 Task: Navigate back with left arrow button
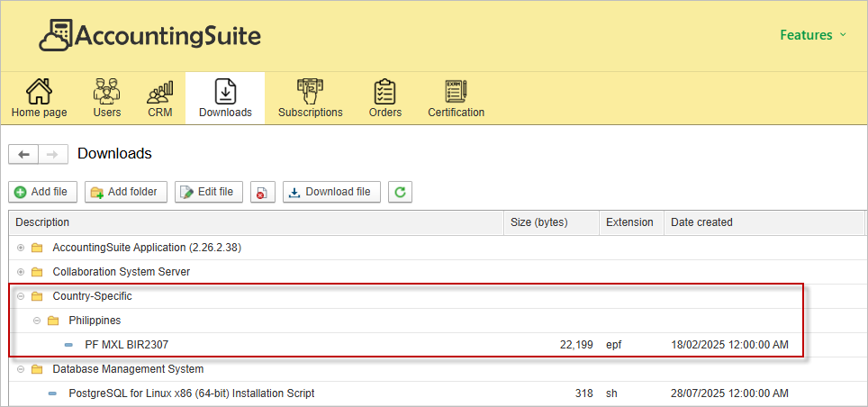tap(23, 154)
